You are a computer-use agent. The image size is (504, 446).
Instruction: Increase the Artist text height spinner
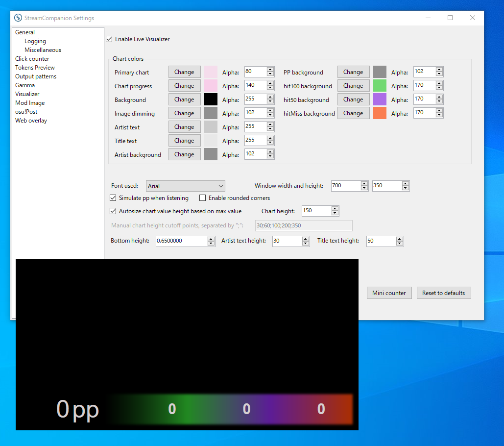click(x=306, y=239)
